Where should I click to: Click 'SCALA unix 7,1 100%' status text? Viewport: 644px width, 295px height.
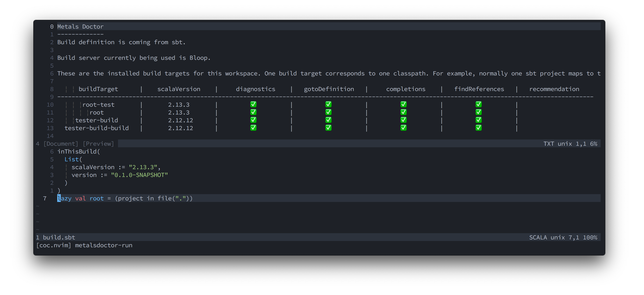pyautogui.click(x=563, y=237)
